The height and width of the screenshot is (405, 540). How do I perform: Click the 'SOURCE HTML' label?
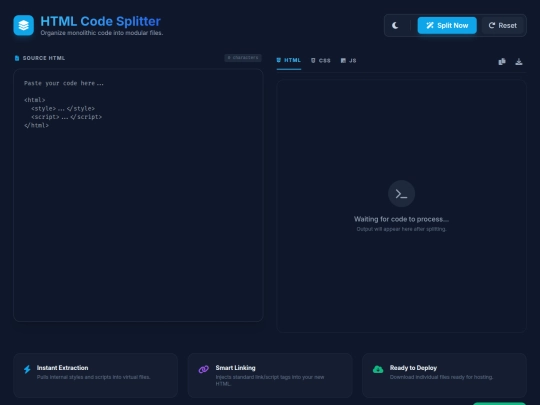point(44,58)
